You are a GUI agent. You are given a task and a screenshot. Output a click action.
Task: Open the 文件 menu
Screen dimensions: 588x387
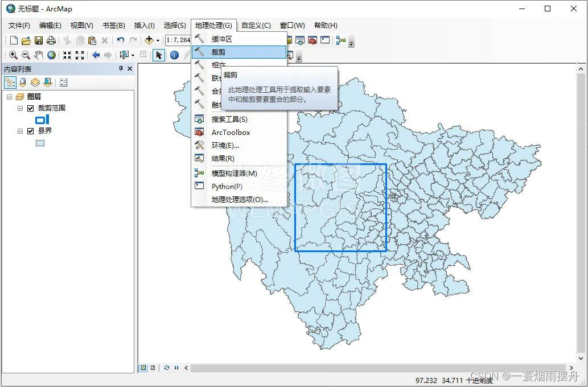pos(19,25)
